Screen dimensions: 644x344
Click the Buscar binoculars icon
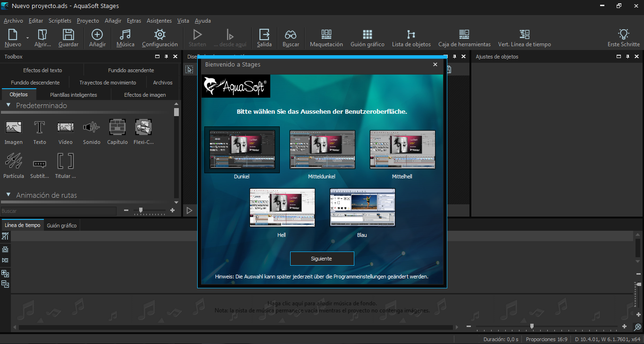(291, 34)
